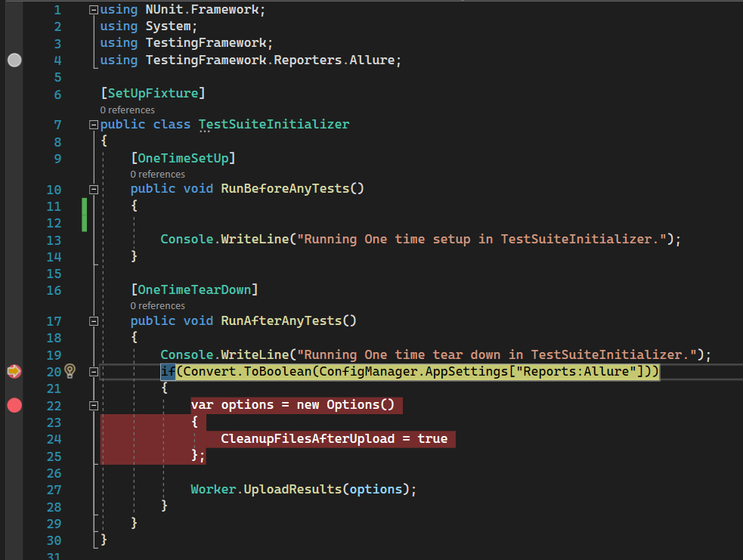Viewport: 743px width, 560px height.
Task: Click NUnit.Framework in the first using
Action: coord(203,10)
